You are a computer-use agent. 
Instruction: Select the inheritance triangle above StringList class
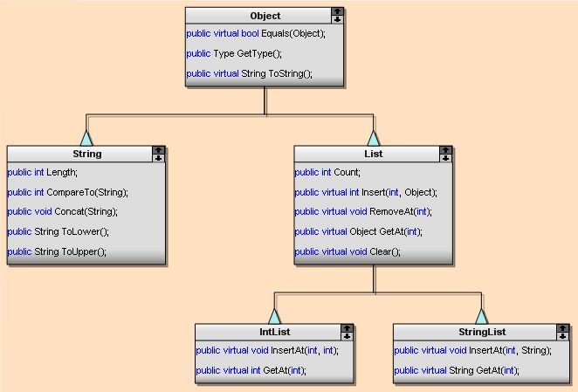[481, 316]
